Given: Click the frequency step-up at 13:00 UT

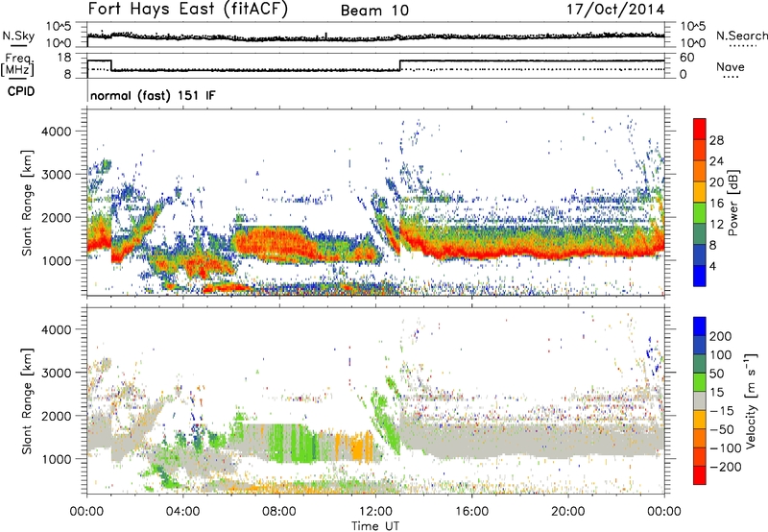Looking at the screenshot, I should point(400,65).
